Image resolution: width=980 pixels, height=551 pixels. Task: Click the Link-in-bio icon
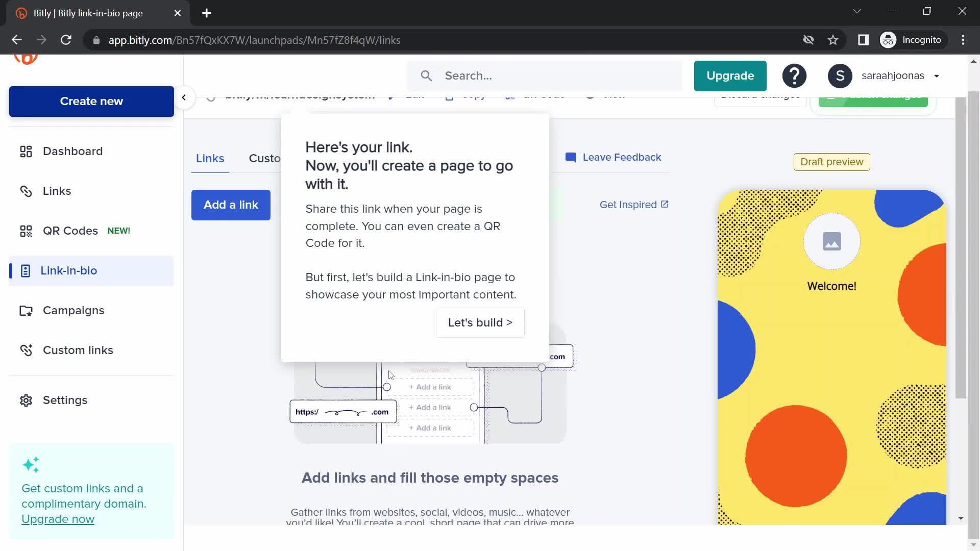[x=25, y=270]
